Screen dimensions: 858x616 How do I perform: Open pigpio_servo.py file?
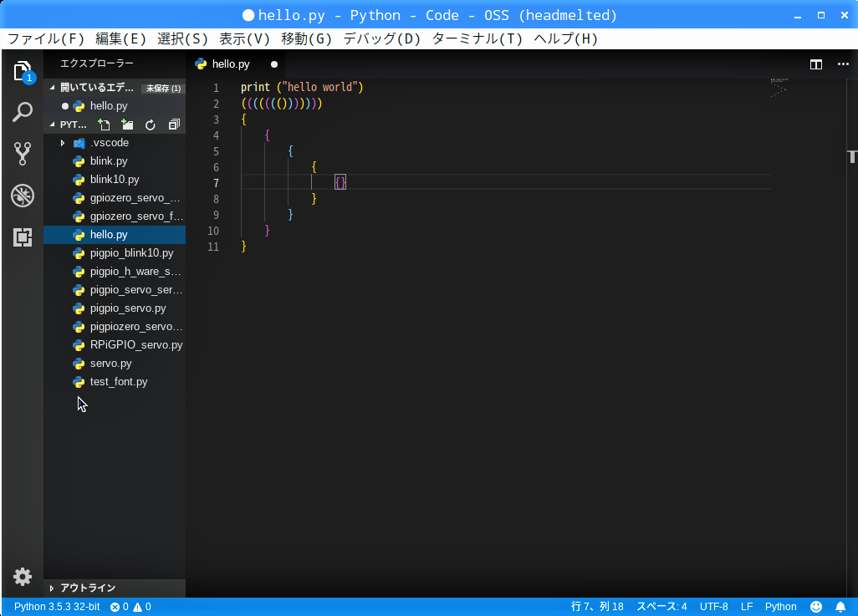click(x=115, y=308)
